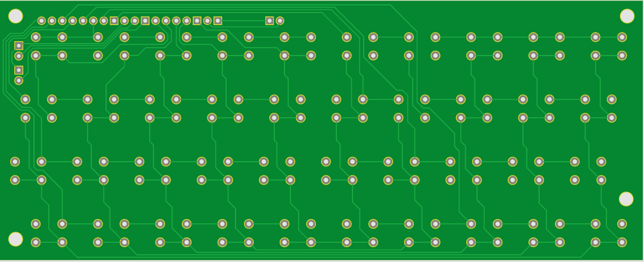The width and height of the screenshot is (644, 262).
Task: Select the leftmost round pad in top pin header row
Action: [42, 20]
